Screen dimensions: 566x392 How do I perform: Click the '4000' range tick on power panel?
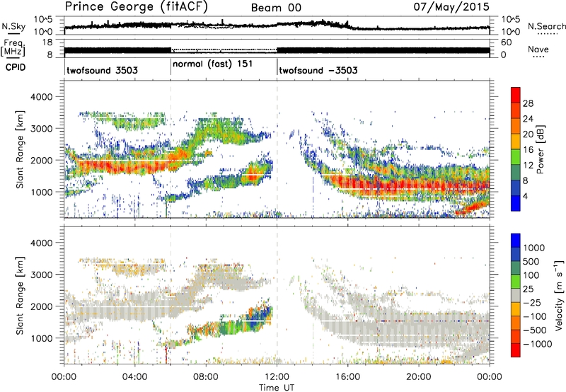click(43, 97)
